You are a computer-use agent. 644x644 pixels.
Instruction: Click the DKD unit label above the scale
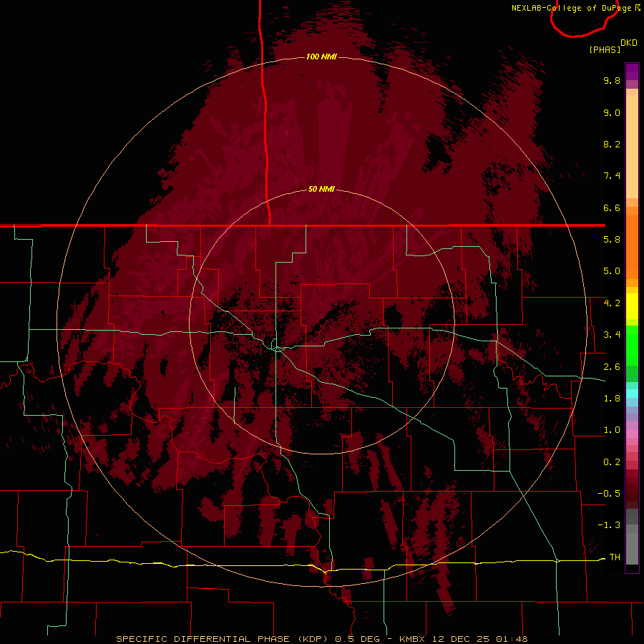point(628,43)
